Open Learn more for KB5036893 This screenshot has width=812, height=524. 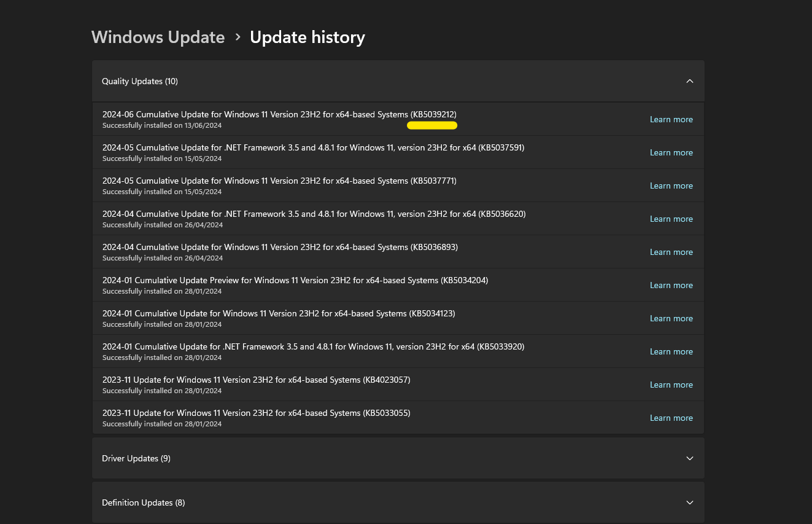coord(671,252)
